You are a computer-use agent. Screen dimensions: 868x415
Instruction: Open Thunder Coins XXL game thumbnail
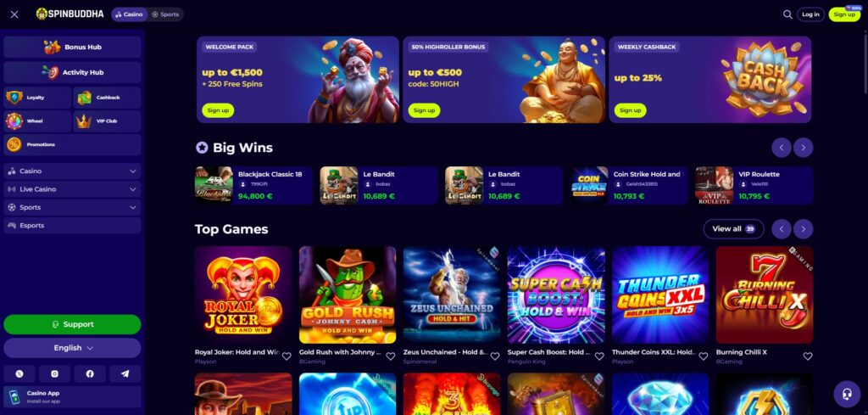coord(660,294)
